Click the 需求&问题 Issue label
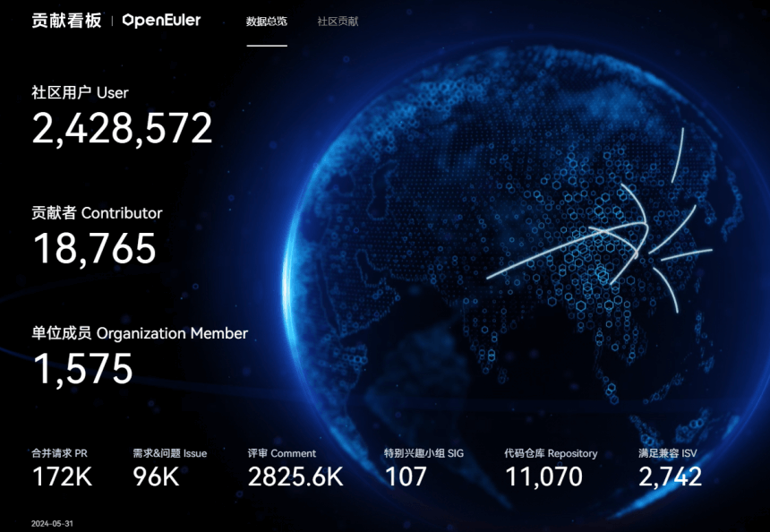Screen dimensions: 770x532 pyautogui.click(x=169, y=453)
